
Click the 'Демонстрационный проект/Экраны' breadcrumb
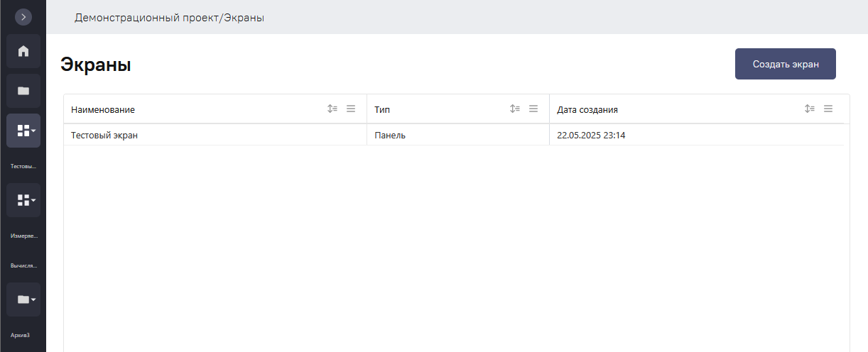click(169, 18)
